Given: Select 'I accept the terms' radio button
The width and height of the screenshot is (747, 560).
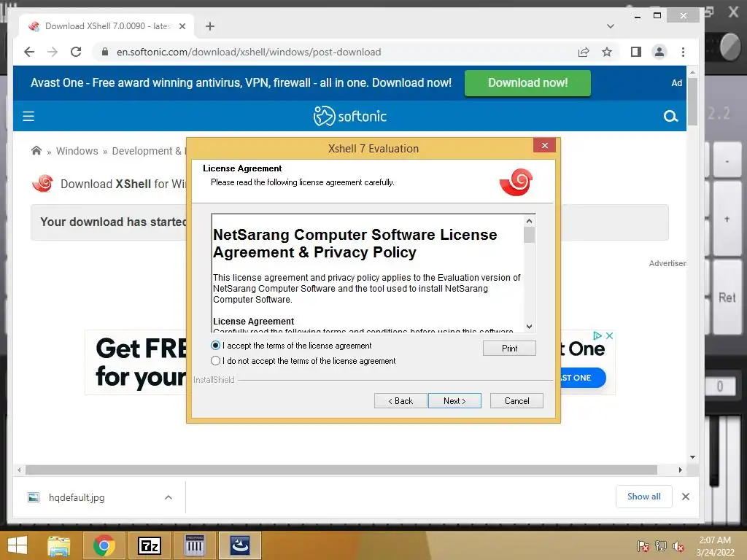Looking at the screenshot, I should (215, 345).
